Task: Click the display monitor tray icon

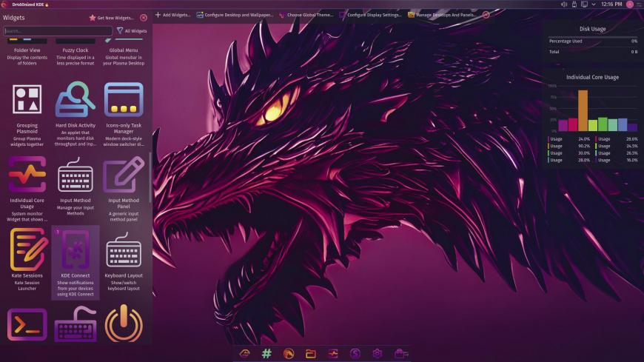Action: [584, 4]
